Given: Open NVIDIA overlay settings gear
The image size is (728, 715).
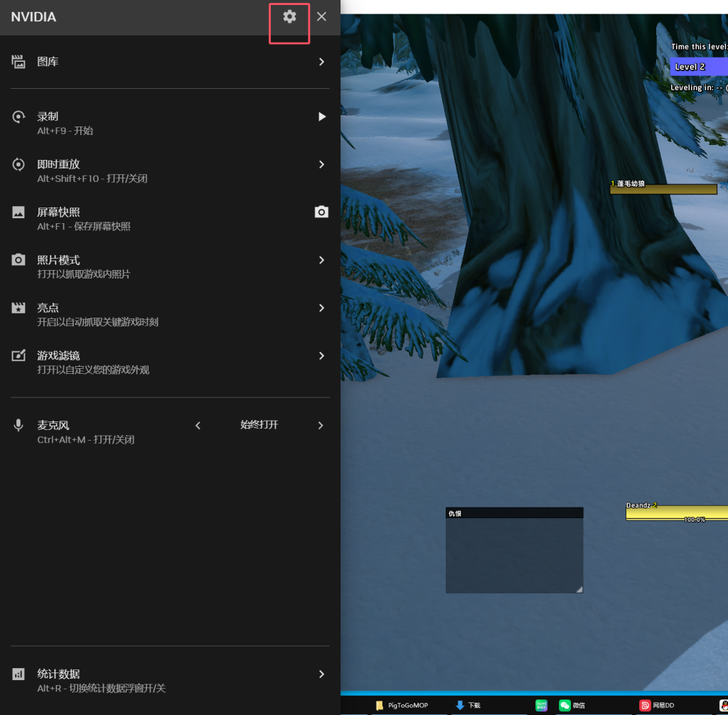Looking at the screenshot, I should (289, 17).
